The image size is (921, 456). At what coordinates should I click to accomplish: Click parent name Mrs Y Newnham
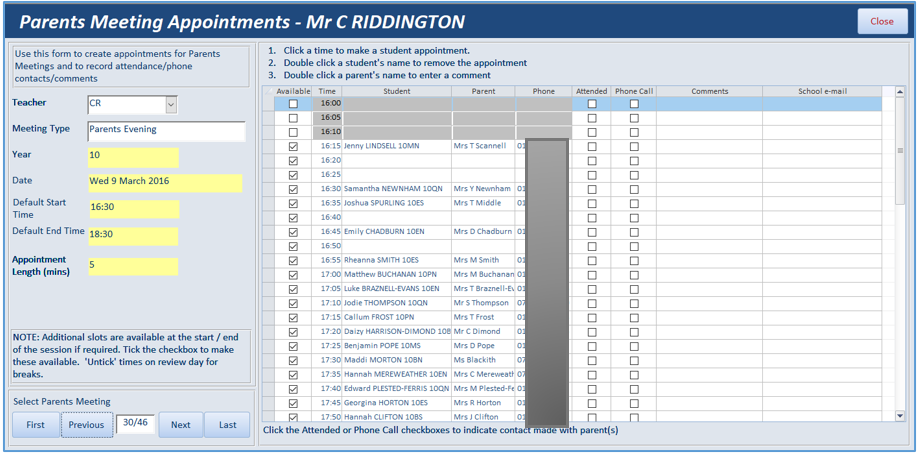(482, 189)
